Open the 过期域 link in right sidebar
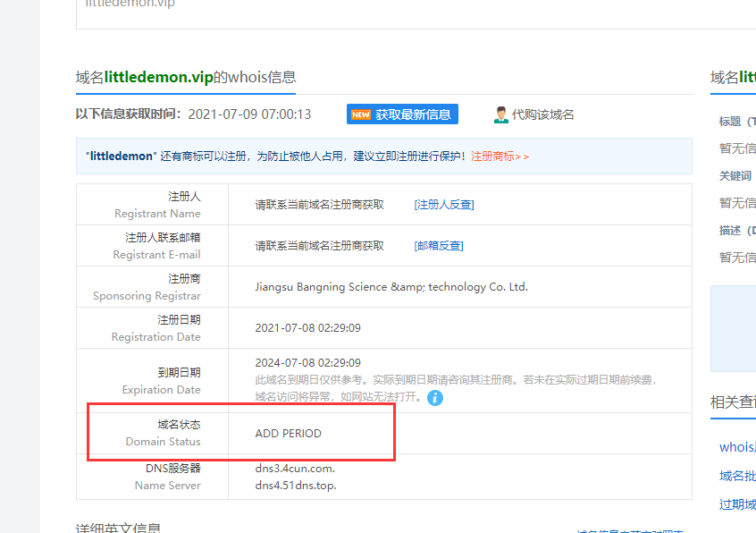 click(736, 504)
